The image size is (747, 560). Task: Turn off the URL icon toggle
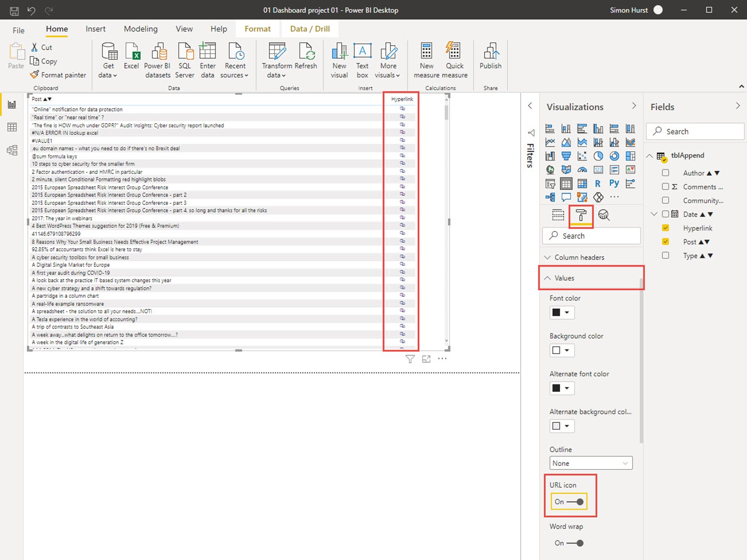click(x=575, y=502)
